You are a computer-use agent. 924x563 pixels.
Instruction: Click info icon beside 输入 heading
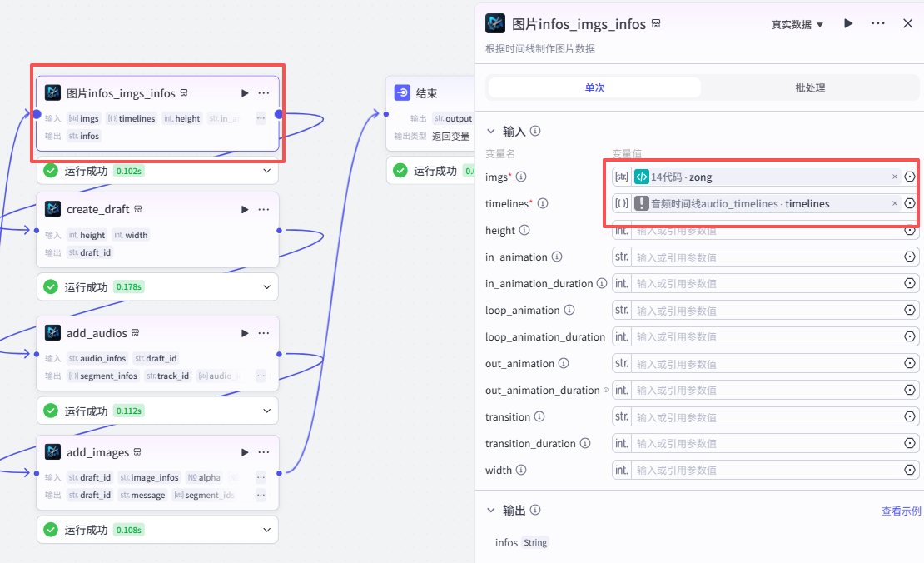click(x=535, y=131)
